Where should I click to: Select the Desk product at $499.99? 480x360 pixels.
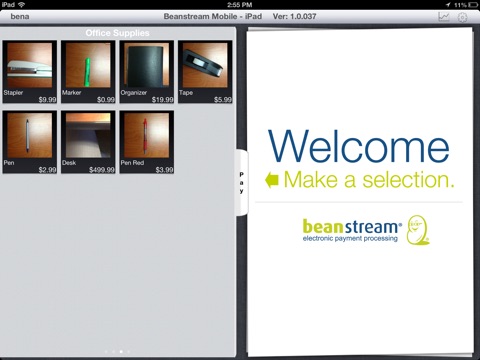coord(88,142)
